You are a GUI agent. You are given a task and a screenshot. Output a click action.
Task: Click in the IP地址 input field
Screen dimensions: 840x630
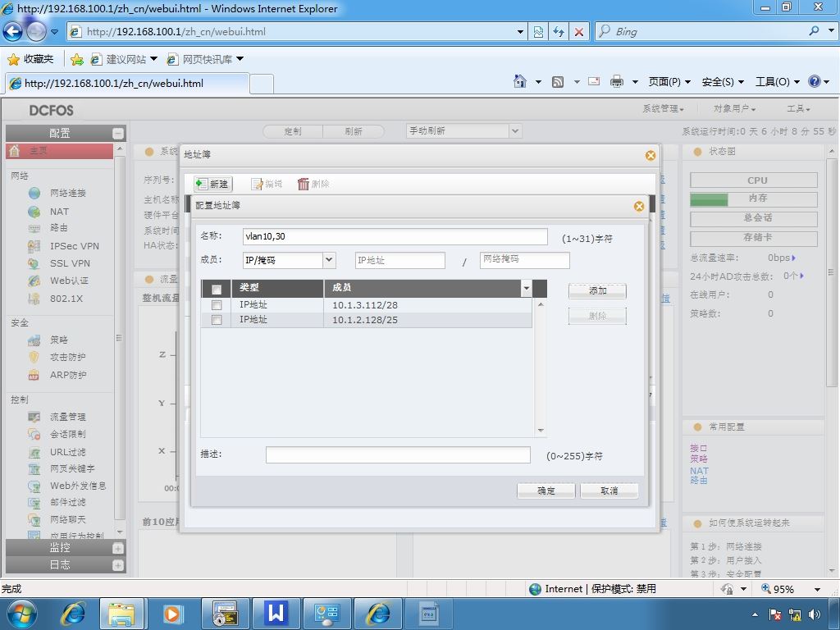[399, 260]
